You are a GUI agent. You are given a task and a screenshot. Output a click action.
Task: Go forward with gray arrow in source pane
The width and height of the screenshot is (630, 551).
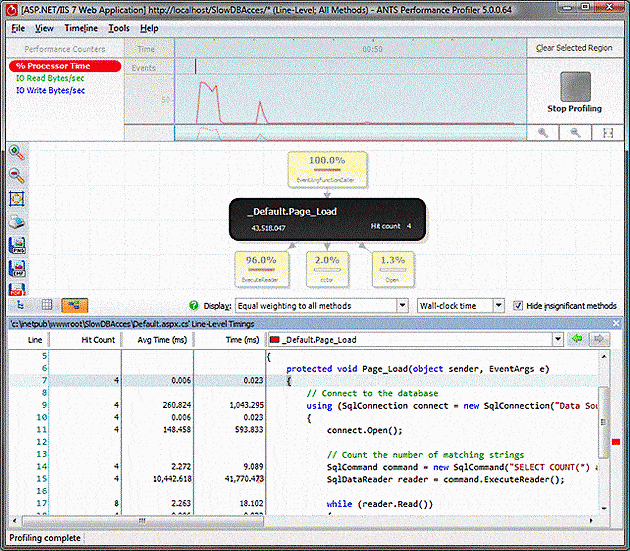click(x=599, y=340)
